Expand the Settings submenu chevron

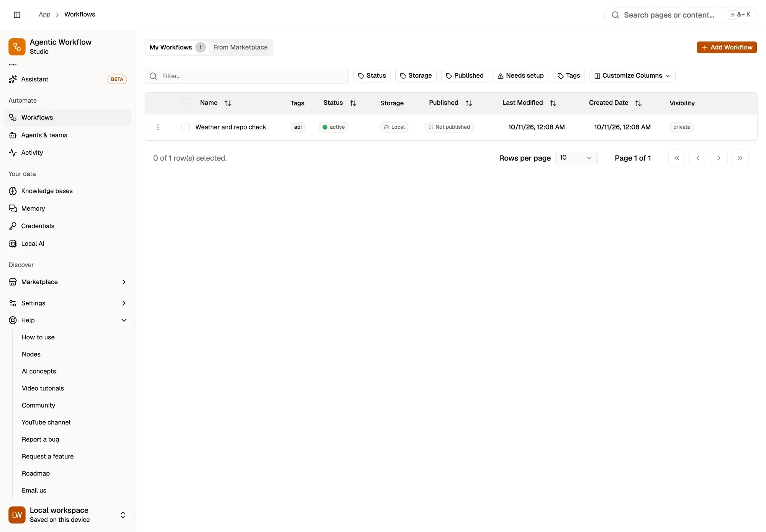124,303
